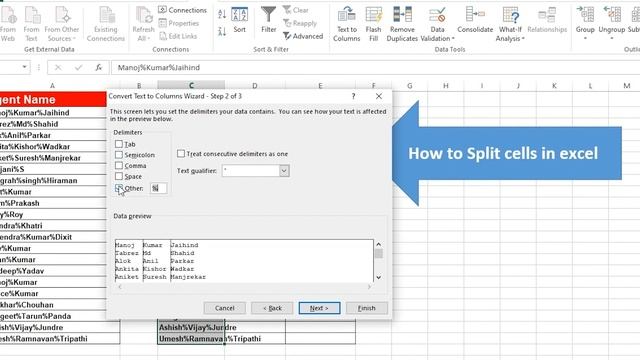Click the Agent Name header cell
Image resolution: width=640 pixels, height=360 pixels.
pos(53,99)
